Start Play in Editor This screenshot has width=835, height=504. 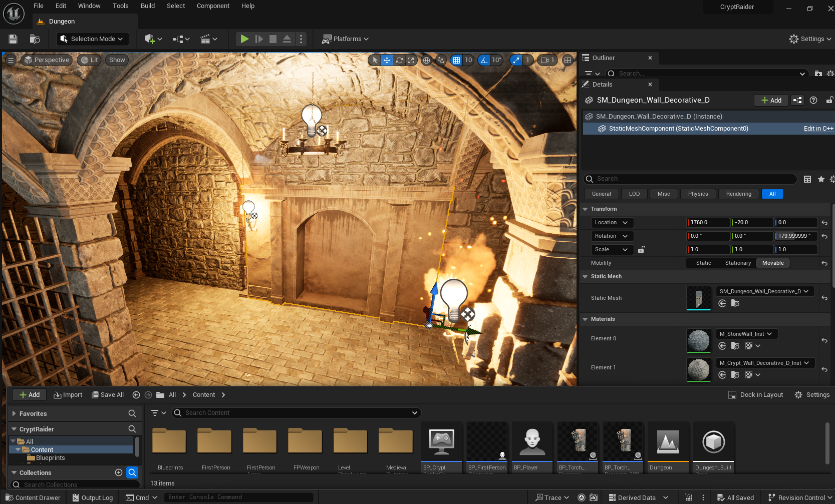[x=244, y=39]
